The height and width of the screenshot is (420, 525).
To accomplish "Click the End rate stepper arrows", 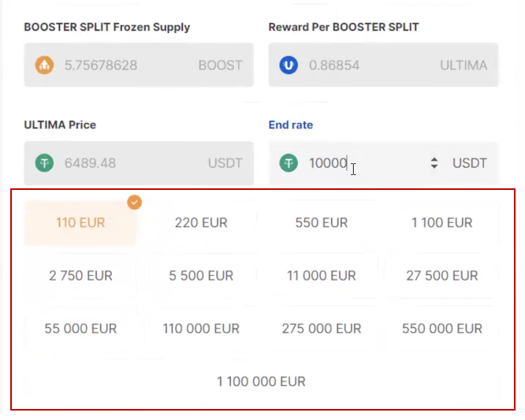I will (434, 163).
